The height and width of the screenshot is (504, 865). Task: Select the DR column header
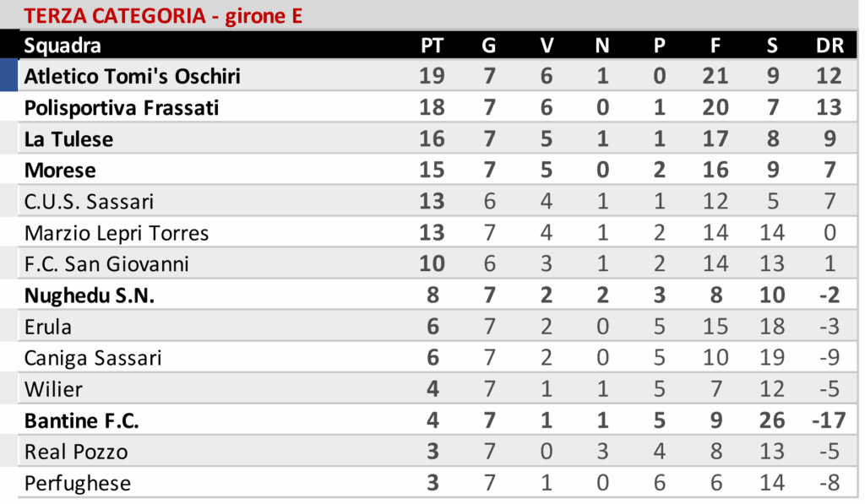[x=830, y=46]
